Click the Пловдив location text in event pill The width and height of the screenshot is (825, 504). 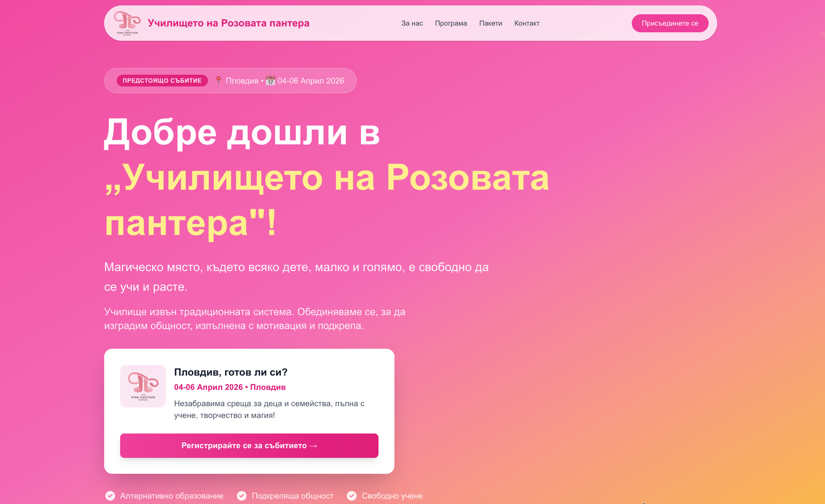242,81
